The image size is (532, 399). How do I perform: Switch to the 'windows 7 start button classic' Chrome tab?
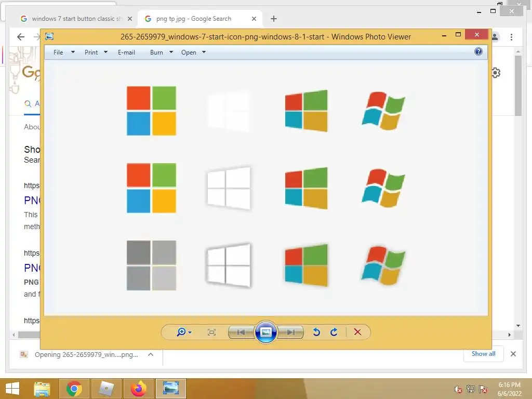pyautogui.click(x=76, y=19)
